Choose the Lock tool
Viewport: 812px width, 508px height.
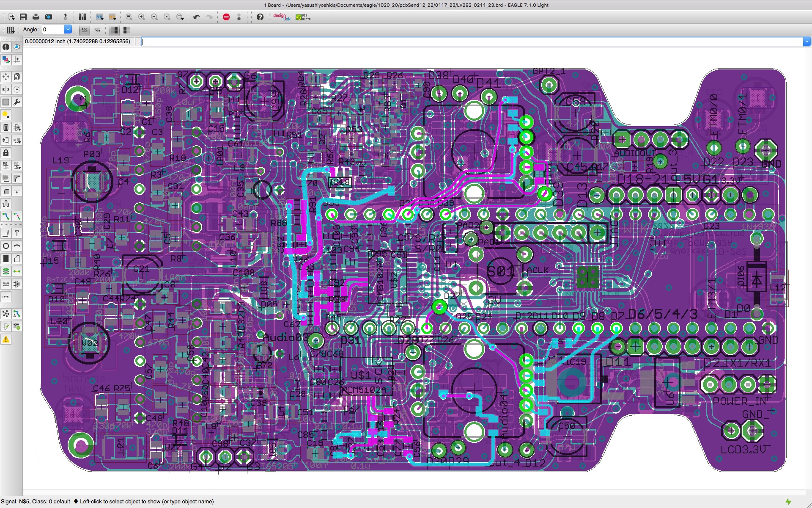pyautogui.click(x=6, y=153)
